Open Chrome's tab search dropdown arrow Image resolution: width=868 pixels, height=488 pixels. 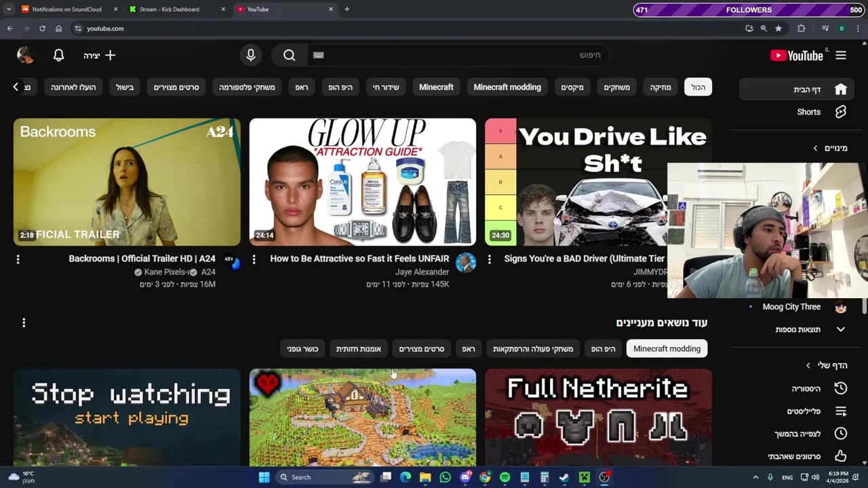(x=9, y=9)
